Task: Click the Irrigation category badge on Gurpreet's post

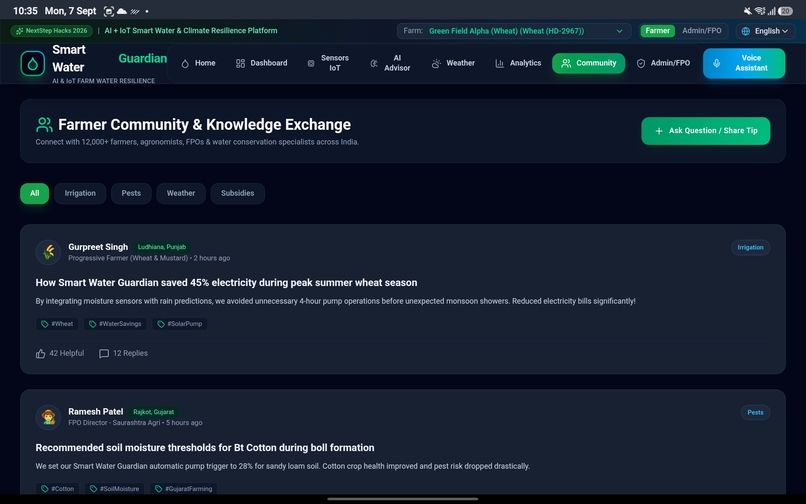Action: pyautogui.click(x=750, y=248)
